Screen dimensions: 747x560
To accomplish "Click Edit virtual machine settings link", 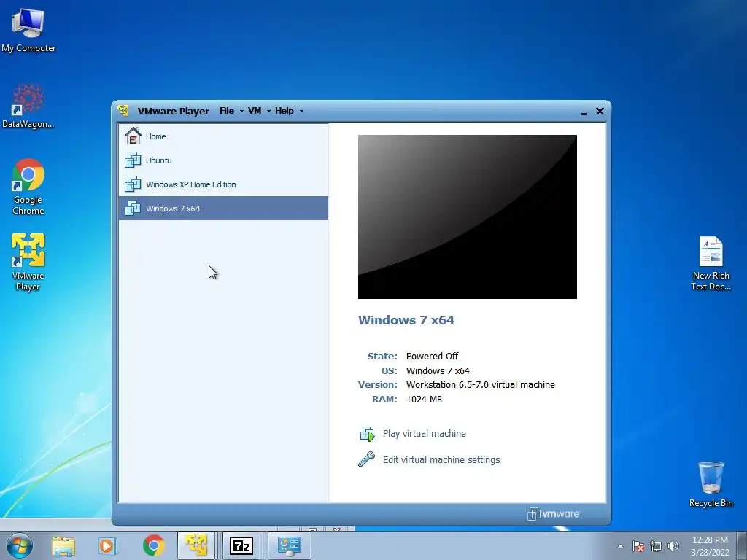I will coord(441,459).
